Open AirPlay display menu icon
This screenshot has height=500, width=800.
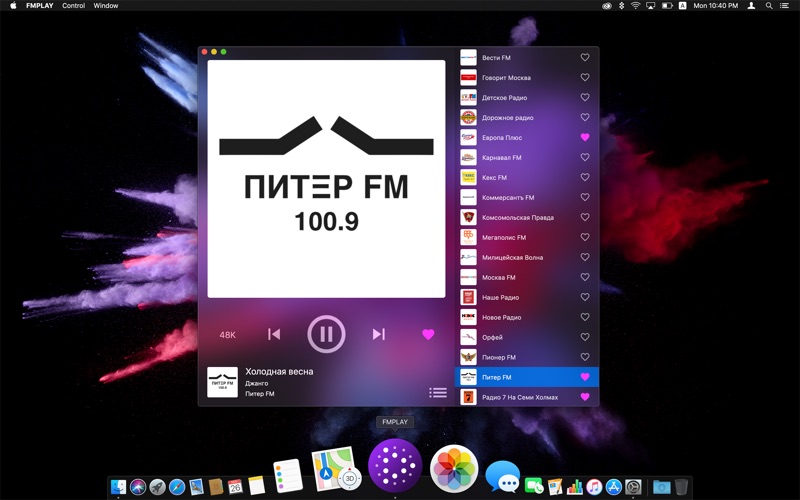click(x=651, y=6)
